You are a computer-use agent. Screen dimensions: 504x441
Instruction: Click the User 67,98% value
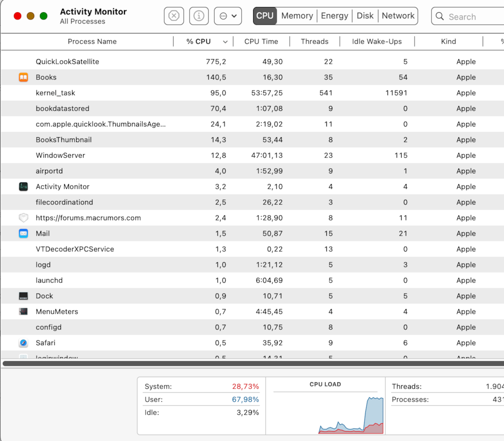click(245, 400)
